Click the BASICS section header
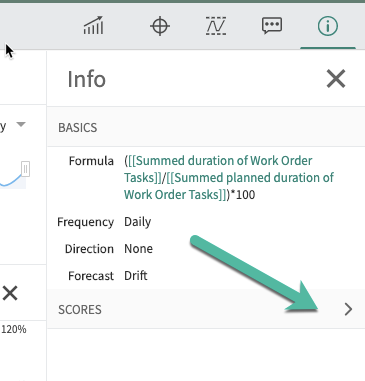Image resolution: width=365 pixels, height=381 pixels. click(206, 127)
